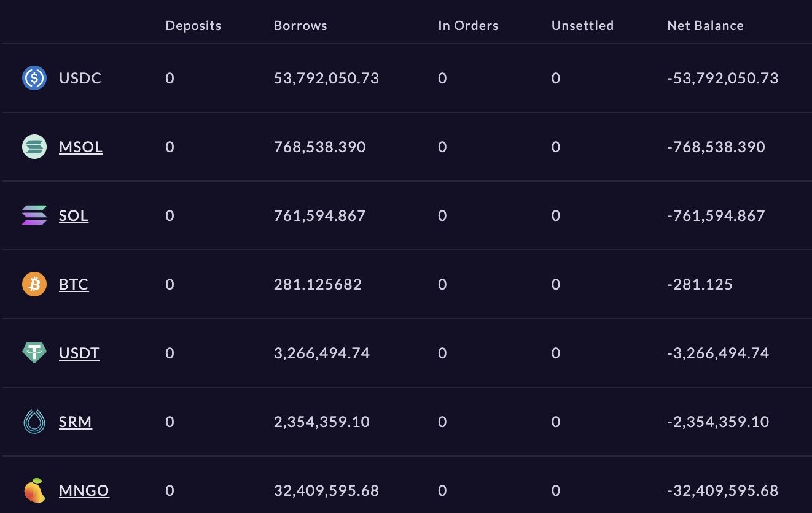The height and width of the screenshot is (513, 812).
Task: Click the USDT In Orders value 0
Action: pyautogui.click(x=442, y=353)
